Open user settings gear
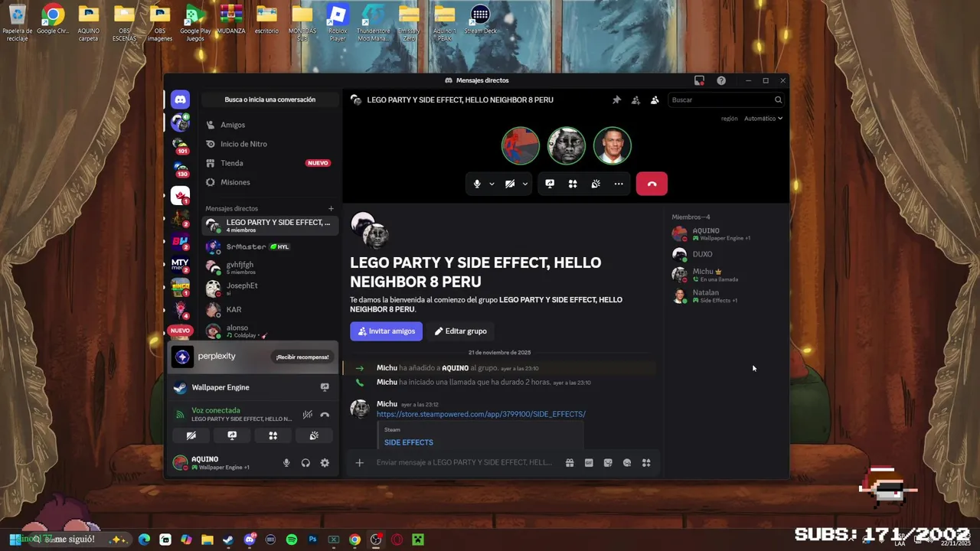This screenshot has width=980, height=551. (x=325, y=463)
